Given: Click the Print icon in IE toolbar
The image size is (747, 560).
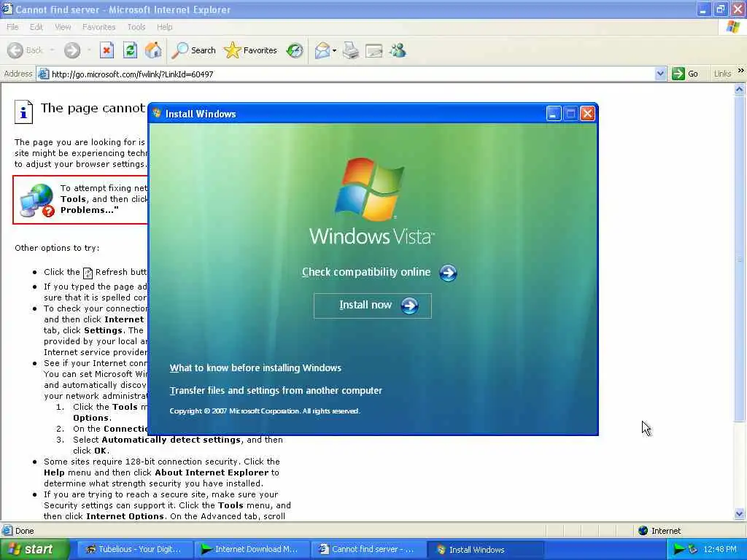Looking at the screenshot, I should pos(351,50).
